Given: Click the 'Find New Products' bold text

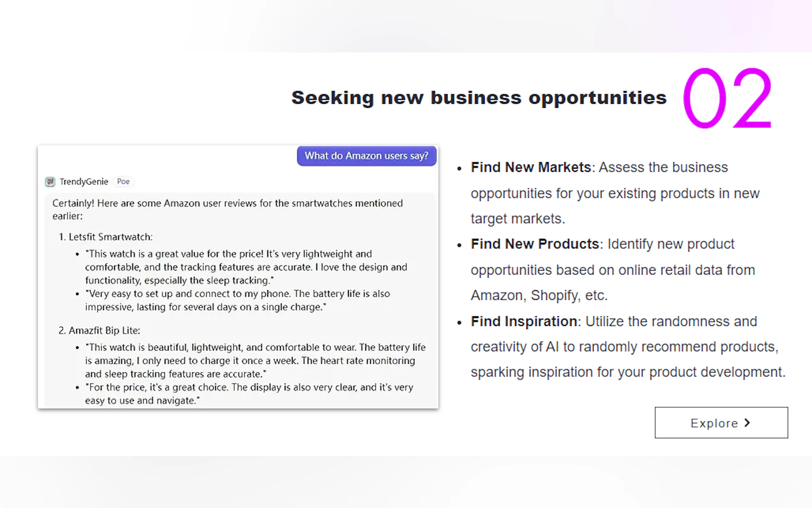Looking at the screenshot, I should click(x=535, y=244).
